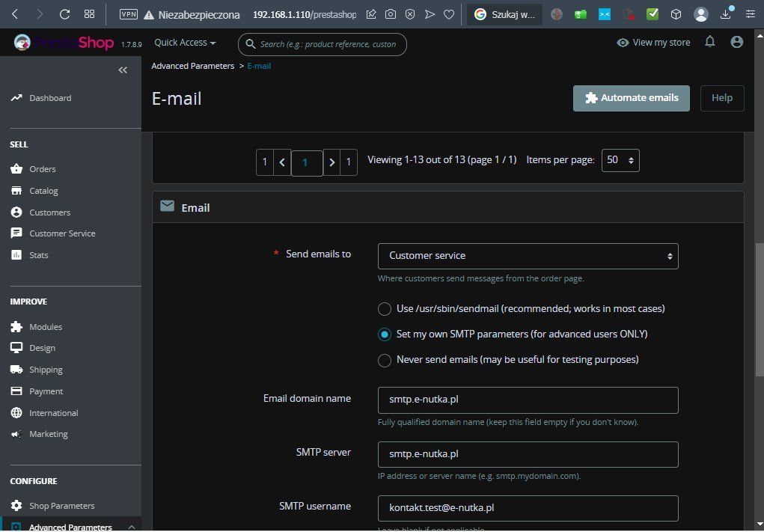Image resolution: width=764 pixels, height=532 pixels.
Task: Open the Orders section
Action: [42, 169]
